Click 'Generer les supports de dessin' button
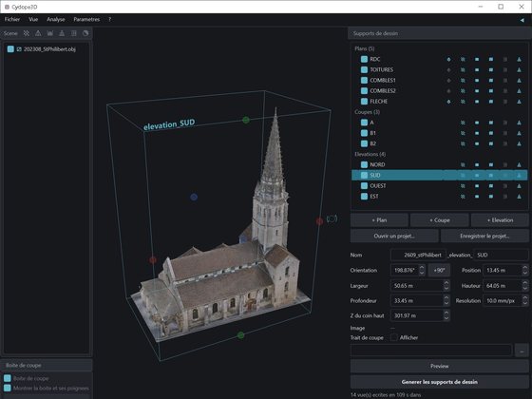This screenshot has width=532, height=399. [x=440, y=382]
